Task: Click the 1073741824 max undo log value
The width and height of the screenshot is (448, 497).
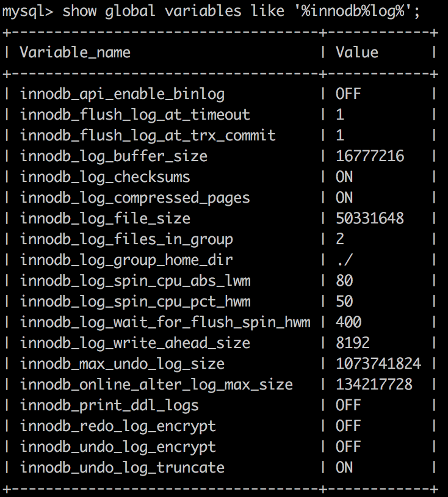Action: 378,364
